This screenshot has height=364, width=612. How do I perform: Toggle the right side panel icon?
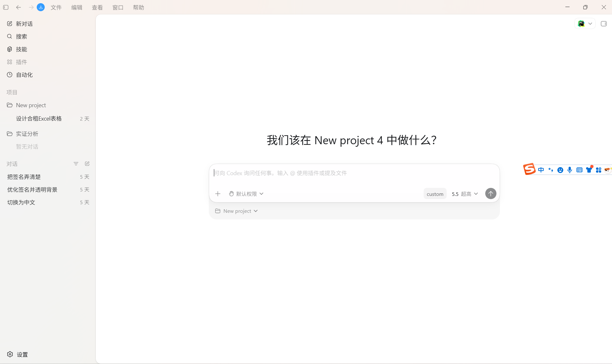tap(604, 24)
